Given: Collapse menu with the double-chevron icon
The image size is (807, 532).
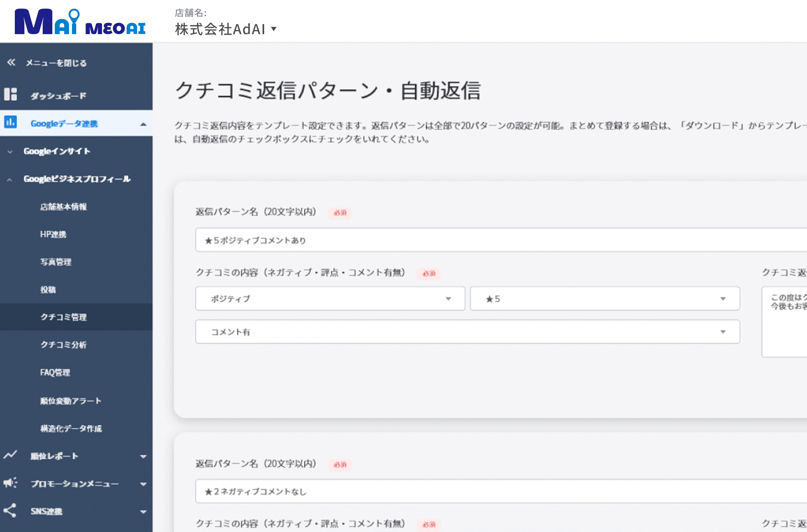Looking at the screenshot, I should 11,62.
